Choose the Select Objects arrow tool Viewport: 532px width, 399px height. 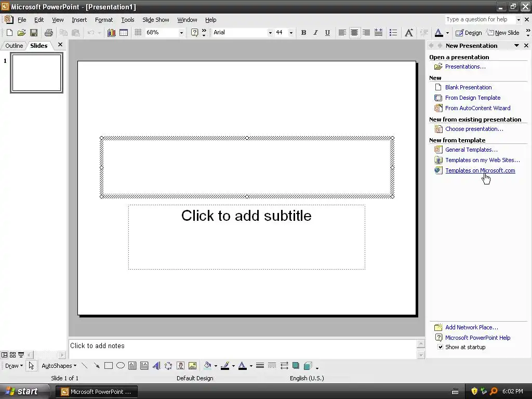click(x=31, y=366)
